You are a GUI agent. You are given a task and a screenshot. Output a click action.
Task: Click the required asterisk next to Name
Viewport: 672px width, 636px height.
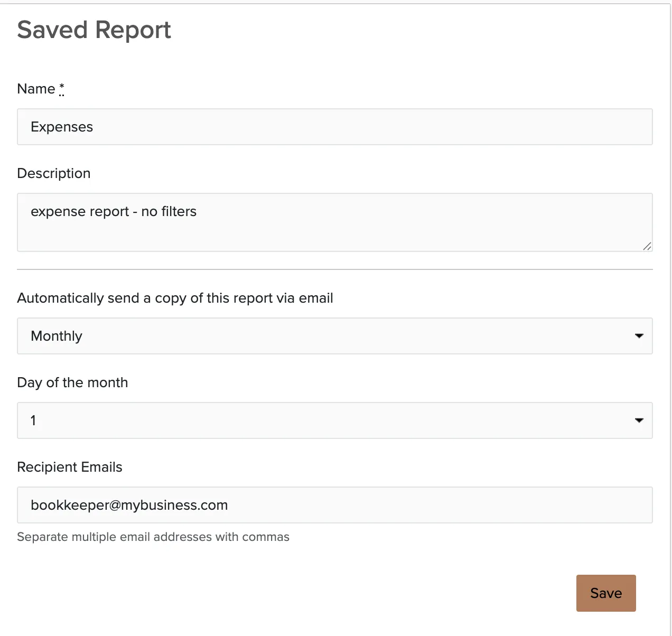point(62,88)
